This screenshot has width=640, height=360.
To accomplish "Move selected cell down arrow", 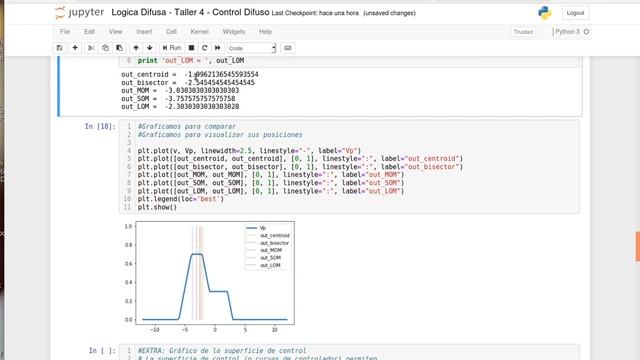I will pos(150,48).
